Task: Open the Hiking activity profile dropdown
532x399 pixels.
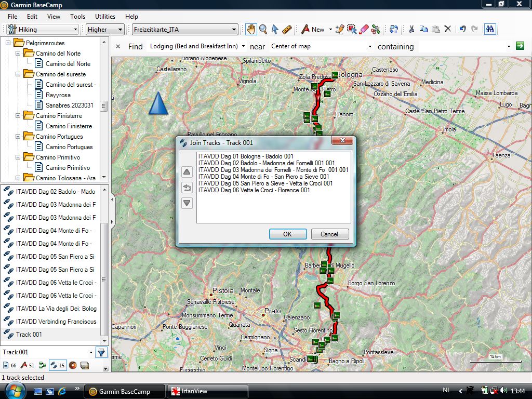Action: (43, 30)
